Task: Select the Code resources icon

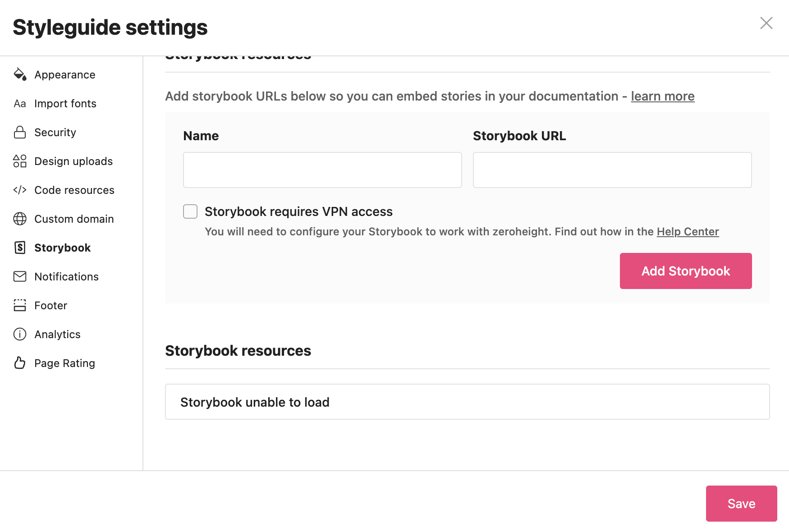Action: point(20,190)
